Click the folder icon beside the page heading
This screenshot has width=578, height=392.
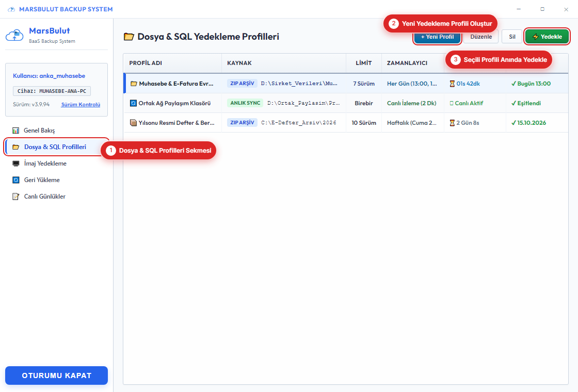(x=129, y=37)
